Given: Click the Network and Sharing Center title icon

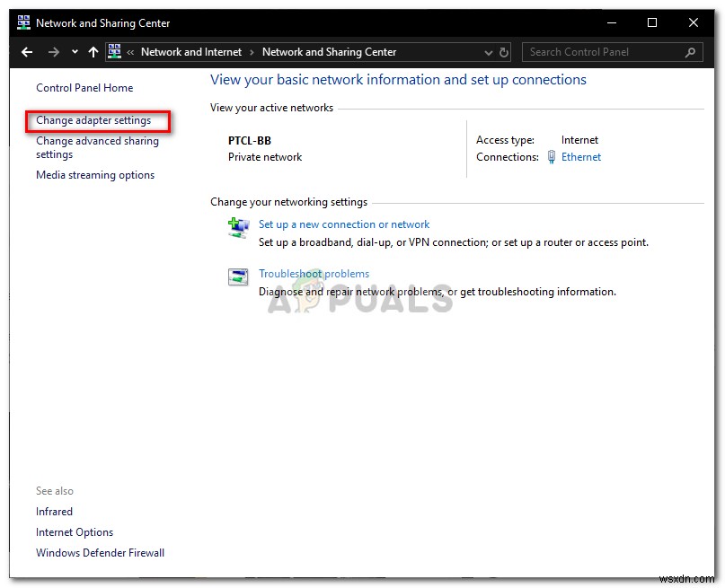Looking at the screenshot, I should pos(23,22).
